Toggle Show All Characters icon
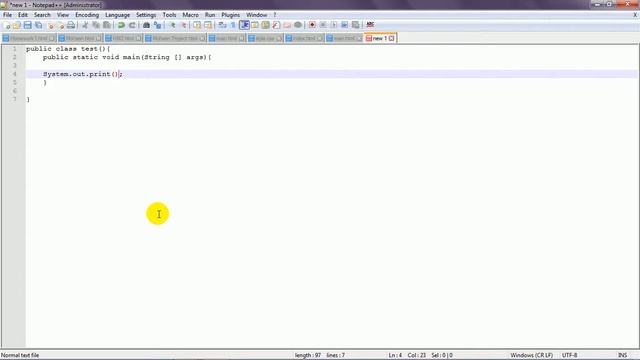This screenshot has height=360, width=640. click(233, 25)
